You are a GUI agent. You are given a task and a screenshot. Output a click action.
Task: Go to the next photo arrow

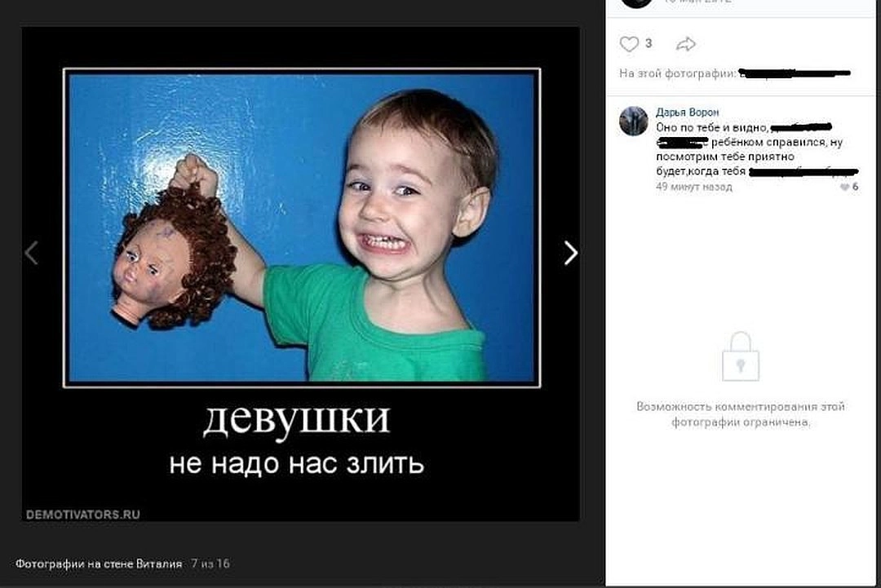[570, 253]
